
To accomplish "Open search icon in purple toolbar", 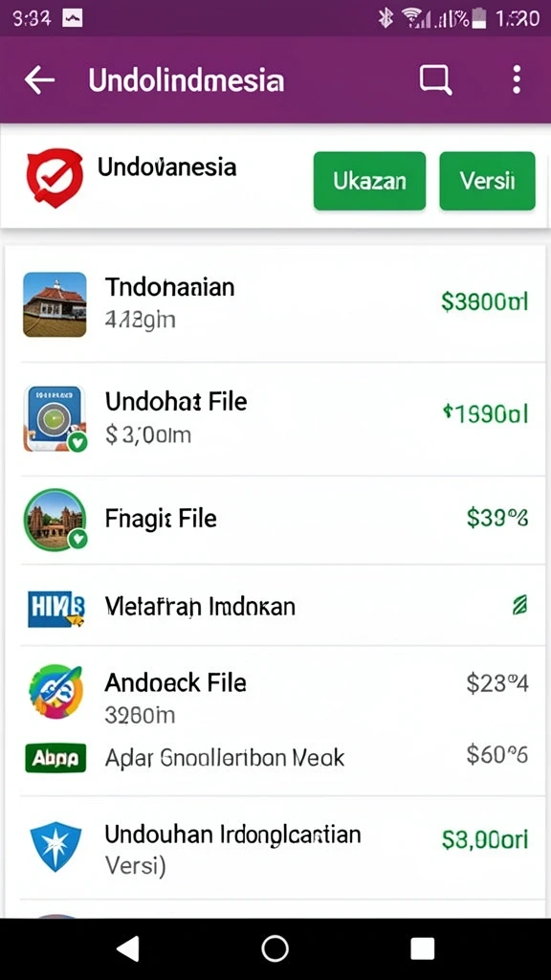I will tap(435, 80).
